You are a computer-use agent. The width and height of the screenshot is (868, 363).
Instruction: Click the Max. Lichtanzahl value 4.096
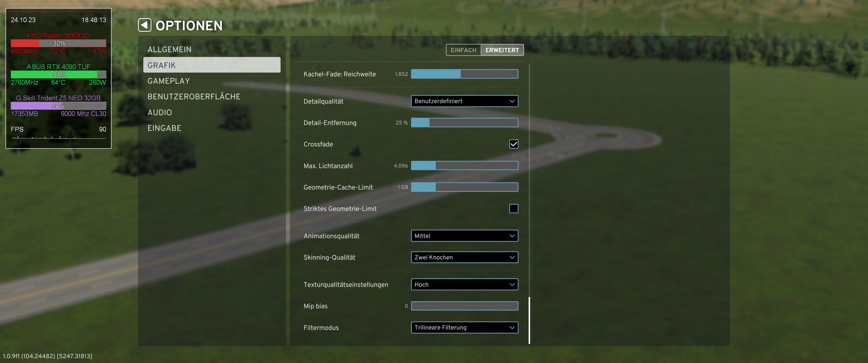pyautogui.click(x=401, y=166)
